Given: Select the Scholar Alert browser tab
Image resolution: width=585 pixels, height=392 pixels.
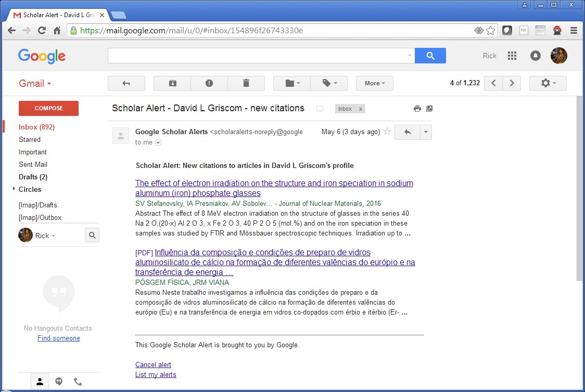Looking at the screenshot, I should 58,15.
